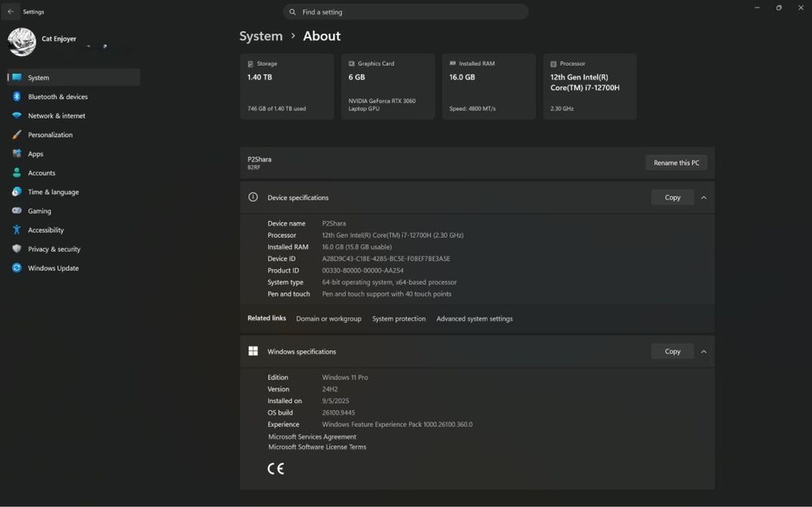Click the back arrow in Settings

tap(11, 11)
